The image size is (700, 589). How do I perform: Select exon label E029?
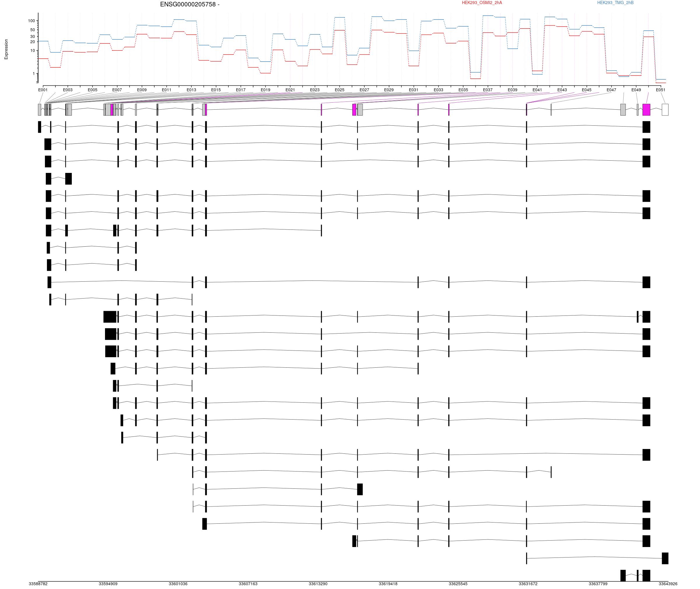click(389, 90)
